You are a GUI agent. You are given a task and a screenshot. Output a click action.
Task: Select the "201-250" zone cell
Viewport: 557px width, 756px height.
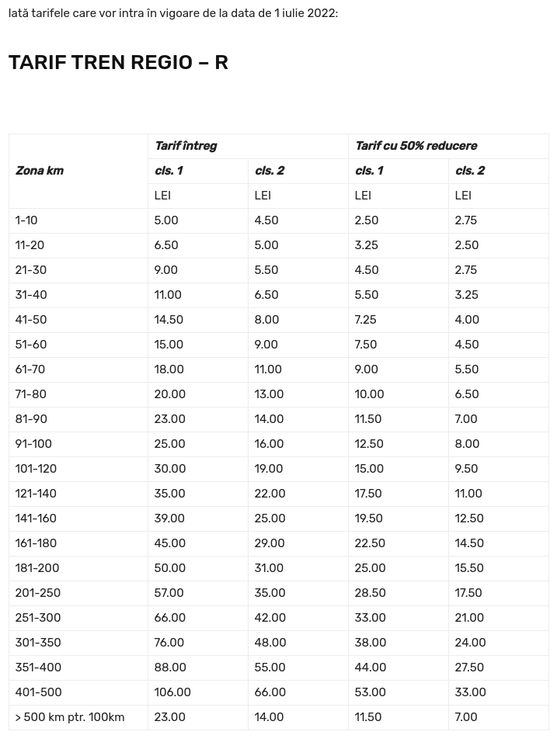coord(38,593)
